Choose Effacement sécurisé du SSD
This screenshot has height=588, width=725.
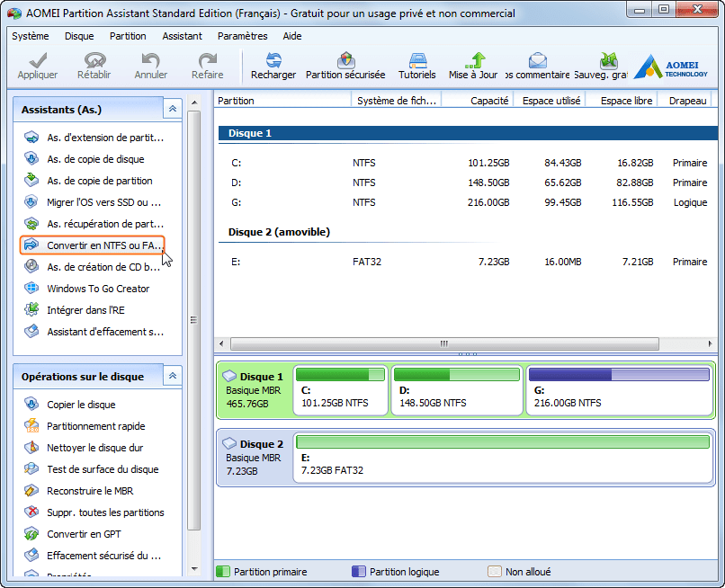93,556
